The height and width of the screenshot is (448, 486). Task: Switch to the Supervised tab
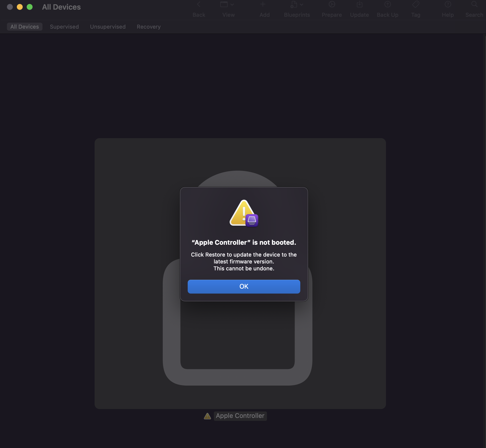pos(64,27)
